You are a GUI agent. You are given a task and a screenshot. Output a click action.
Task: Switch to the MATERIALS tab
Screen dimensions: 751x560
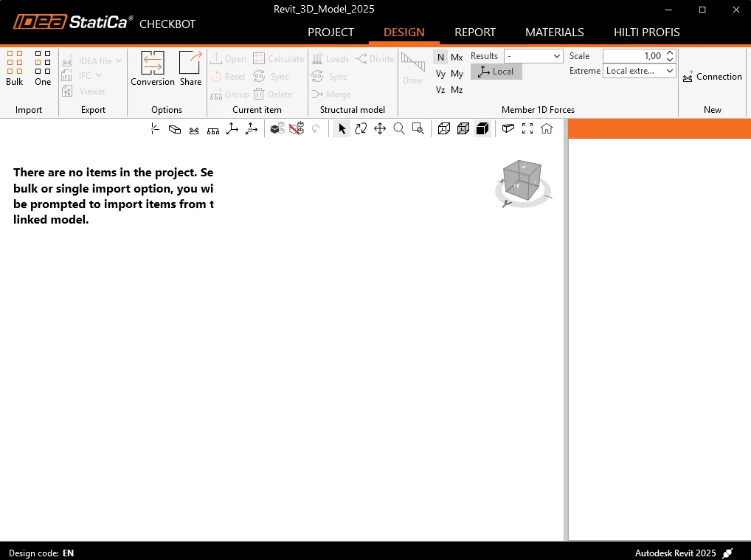[x=554, y=32]
